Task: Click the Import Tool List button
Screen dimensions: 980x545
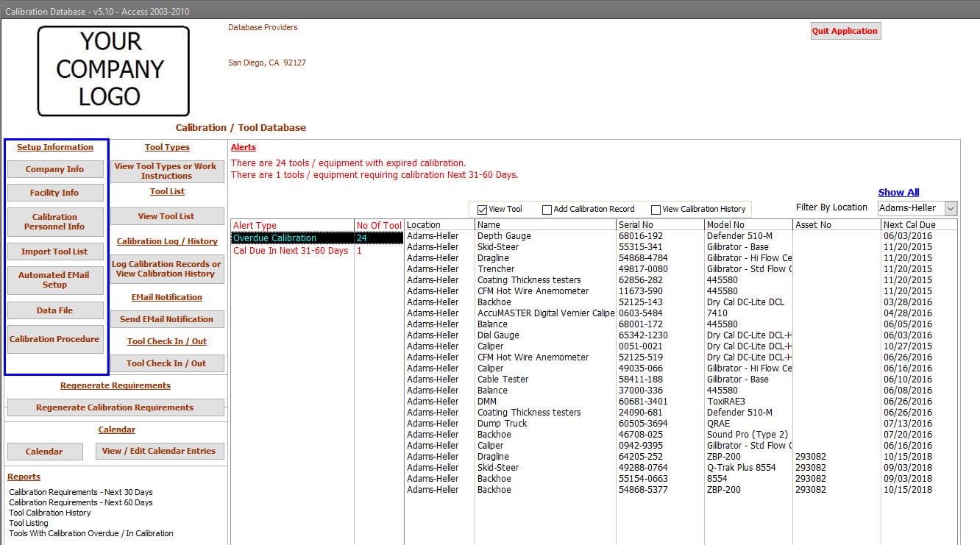Action: [55, 252]
